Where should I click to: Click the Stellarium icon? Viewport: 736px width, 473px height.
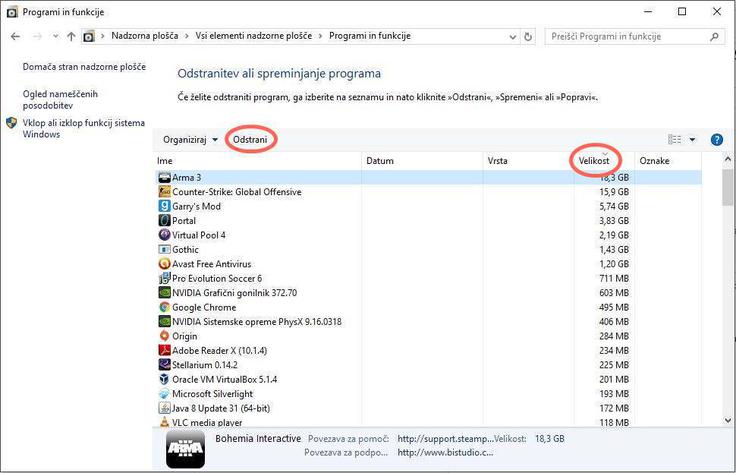point(164,365)
